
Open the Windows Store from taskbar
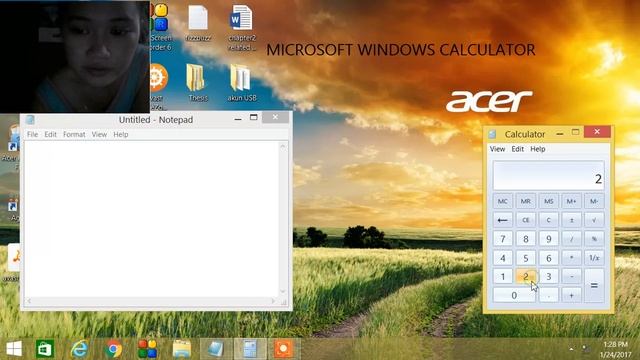pos(45,349)
